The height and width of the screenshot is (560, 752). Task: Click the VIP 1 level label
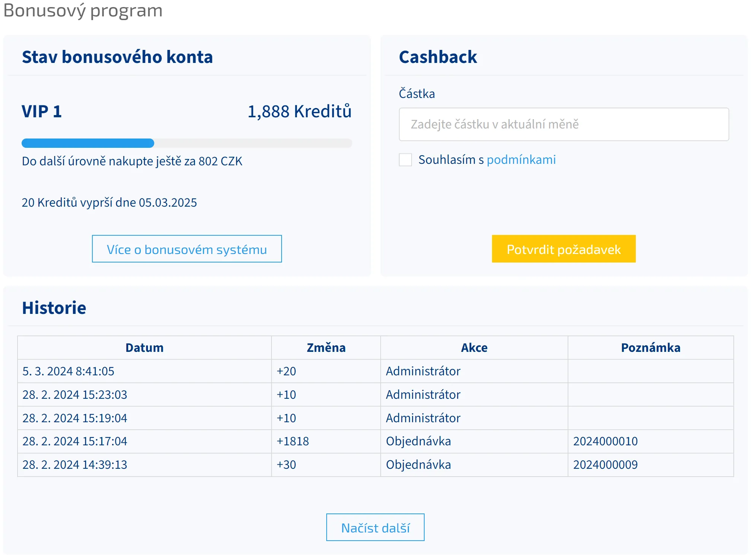coord(42,111)
